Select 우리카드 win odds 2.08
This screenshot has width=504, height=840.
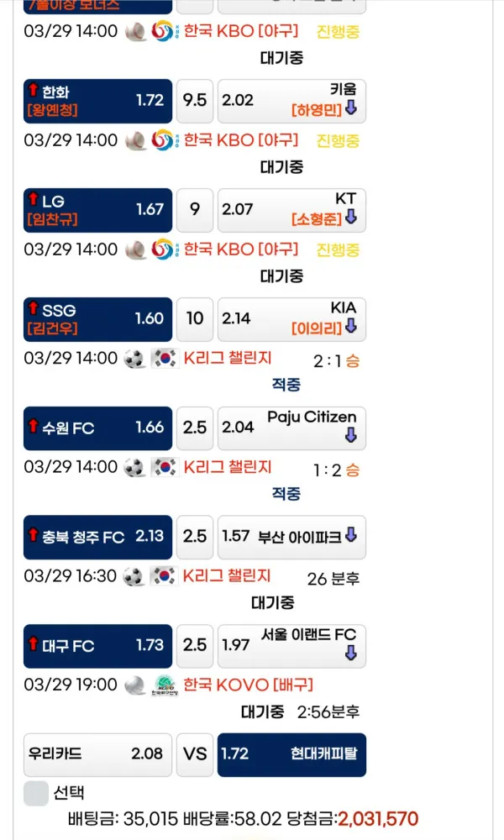[x=98, y=755]
